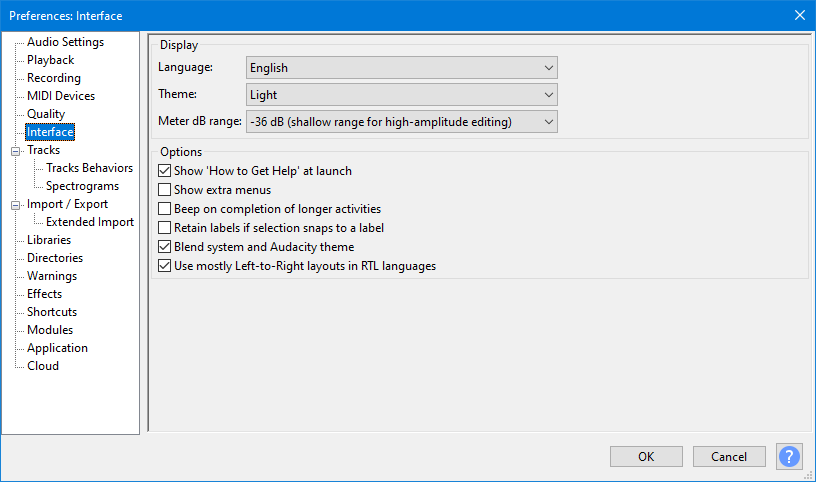Image resolution: width=816 pixels, height=482 pixels.
Task: Open Recording preferences
Action: [54, 78]
